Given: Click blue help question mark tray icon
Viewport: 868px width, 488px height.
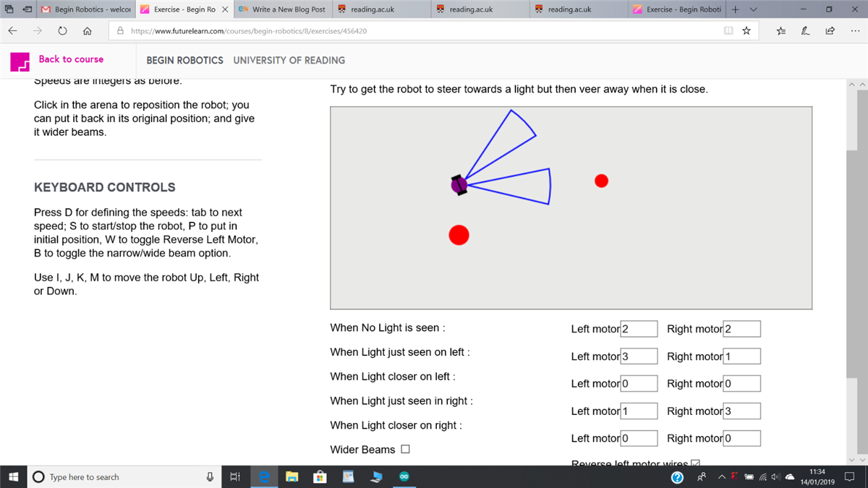Looking at the screenshot, I should pos(677,477).
